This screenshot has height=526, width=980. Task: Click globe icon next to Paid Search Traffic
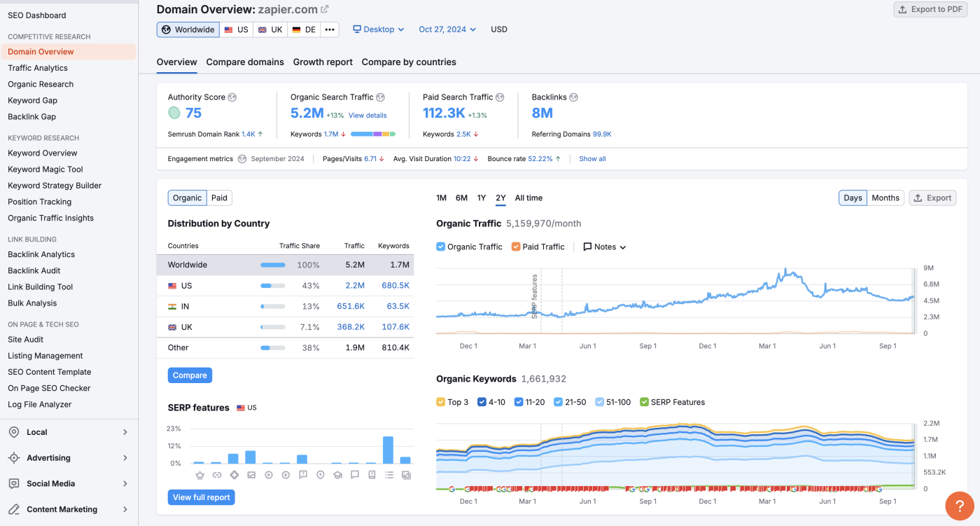[x=500, y=97]
